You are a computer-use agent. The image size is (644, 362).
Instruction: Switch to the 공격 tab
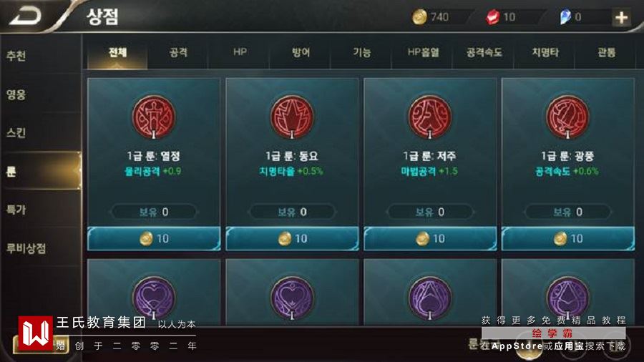(x=178, y=52)
